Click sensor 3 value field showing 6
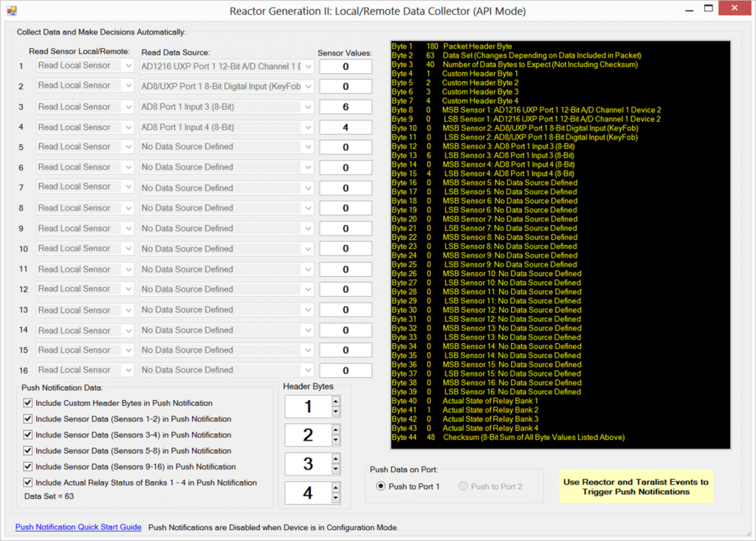 346,107
